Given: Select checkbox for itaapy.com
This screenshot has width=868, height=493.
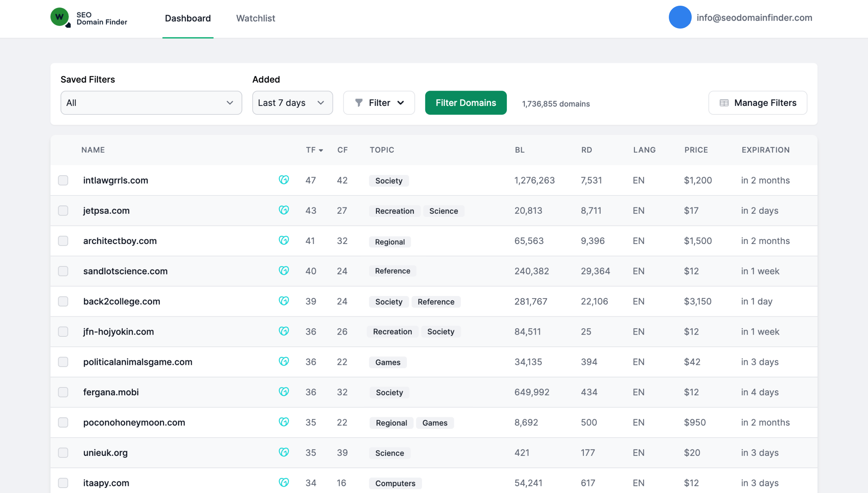Looking at the screenshot, I should (x=63, y=483).
